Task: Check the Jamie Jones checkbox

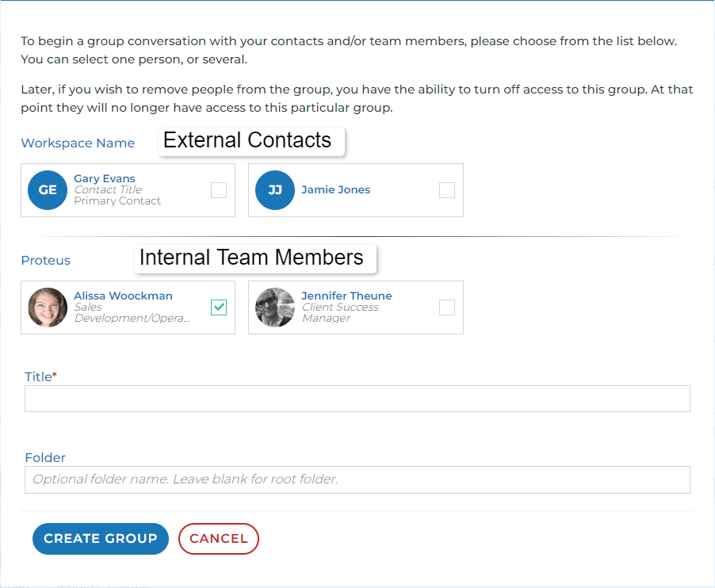Action: point(447,190)
